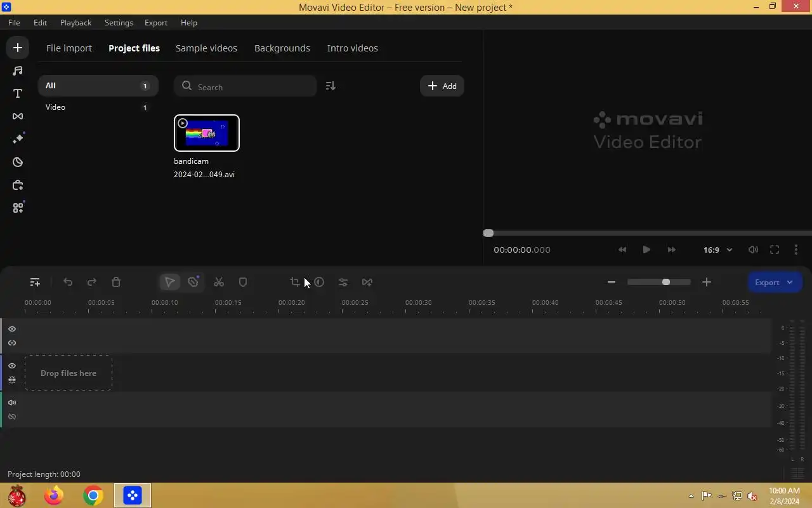Select the All category filter
The image size is (812, 508).
pyautogui.click(x=98, y=86)
